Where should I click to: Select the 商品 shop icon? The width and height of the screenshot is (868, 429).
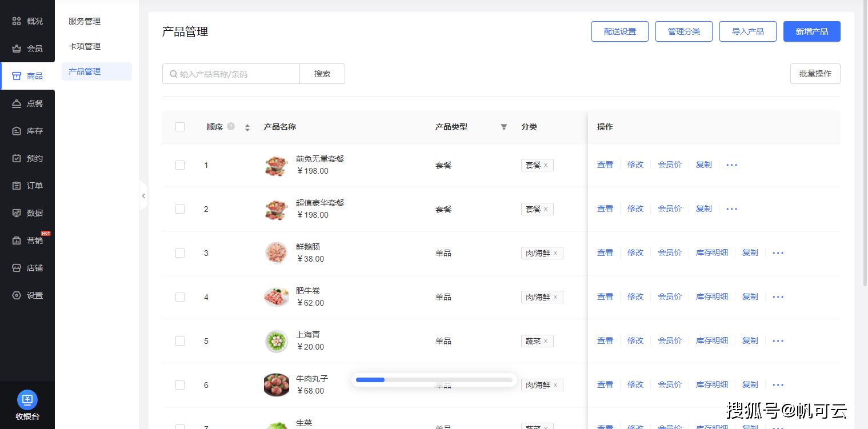click(x=17, y=76)
